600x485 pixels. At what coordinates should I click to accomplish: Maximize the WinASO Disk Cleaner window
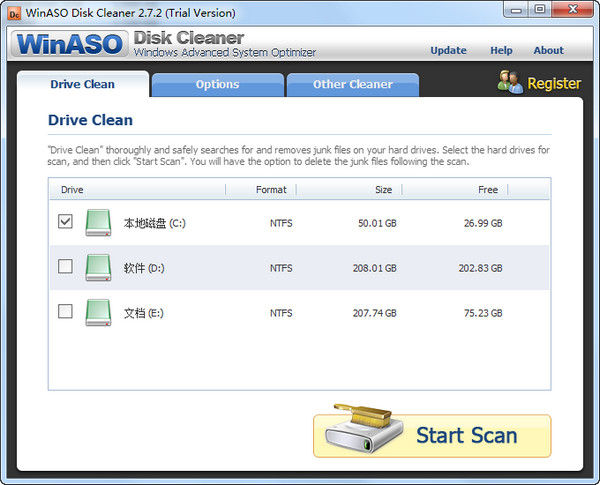(540, 10)
